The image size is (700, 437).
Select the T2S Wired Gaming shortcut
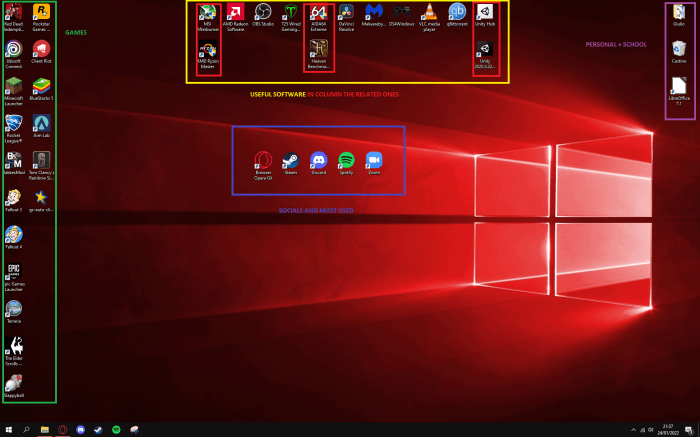(x=291, y=17)
